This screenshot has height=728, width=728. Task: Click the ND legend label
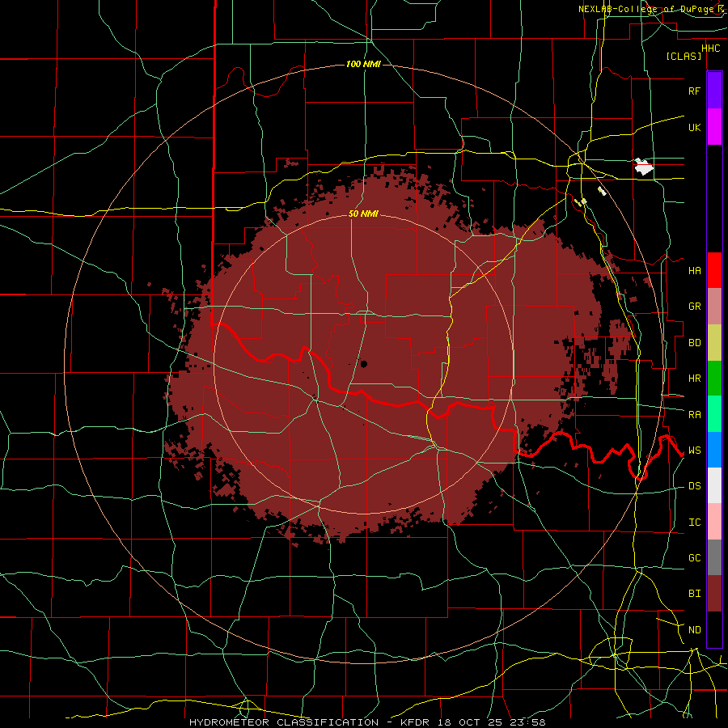coord(694,630)
